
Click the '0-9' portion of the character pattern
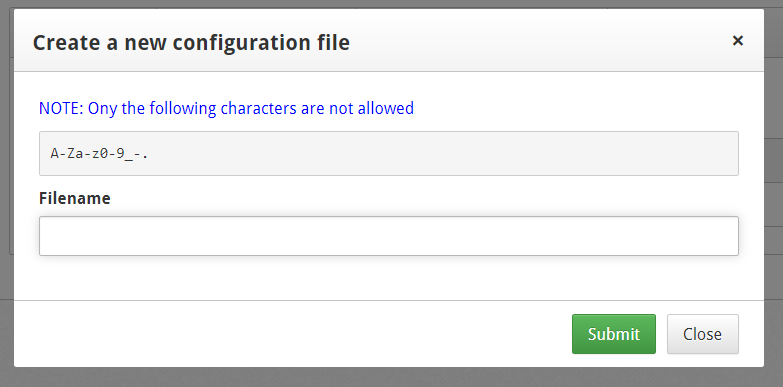112,153
